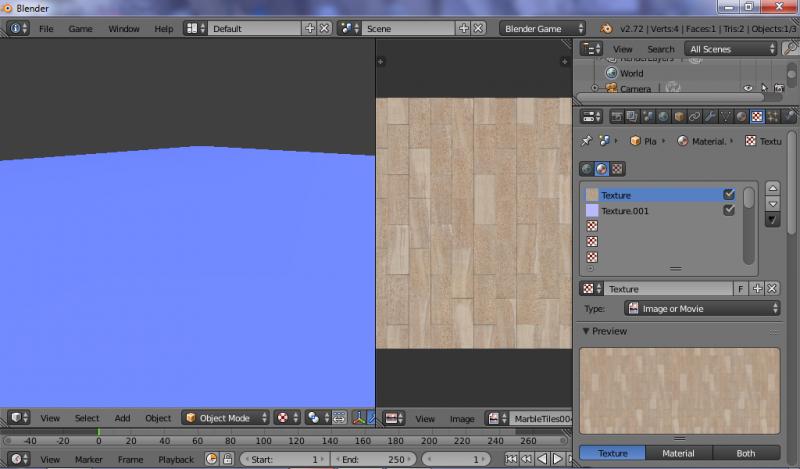
Task: Toggle the timeline lock icon
Action: [228, 459]
